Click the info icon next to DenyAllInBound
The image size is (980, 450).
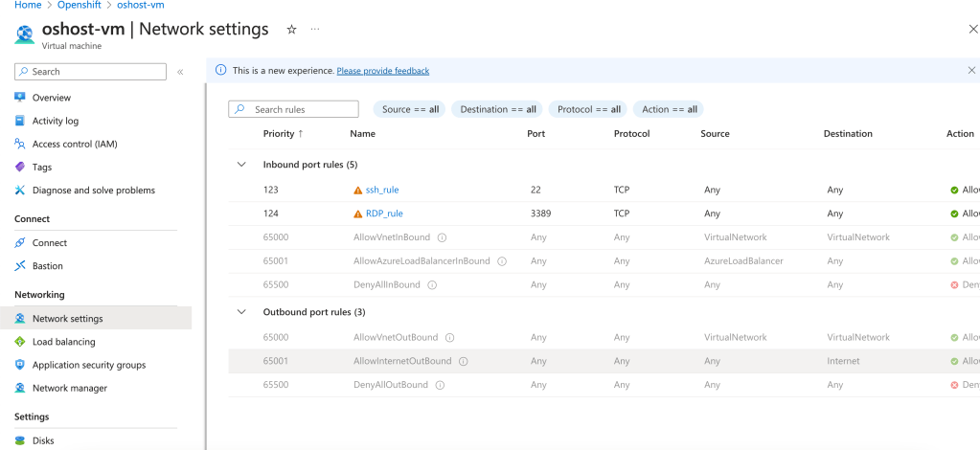point(432,285)
